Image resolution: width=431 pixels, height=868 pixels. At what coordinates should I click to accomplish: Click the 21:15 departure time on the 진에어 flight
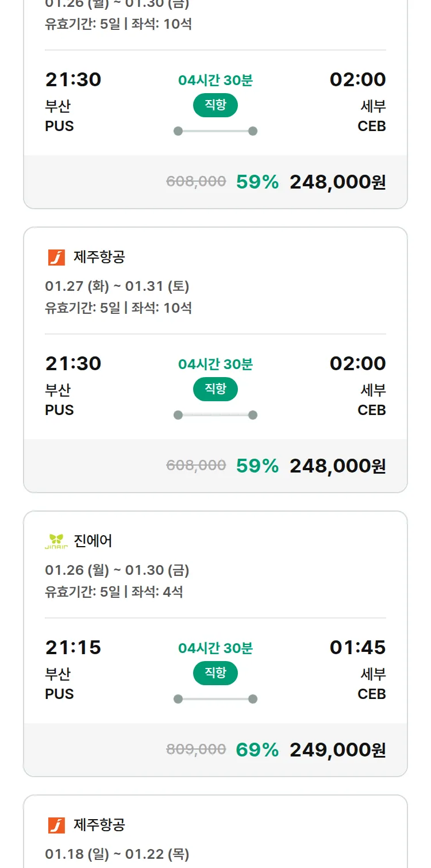(x=73, y=648)
